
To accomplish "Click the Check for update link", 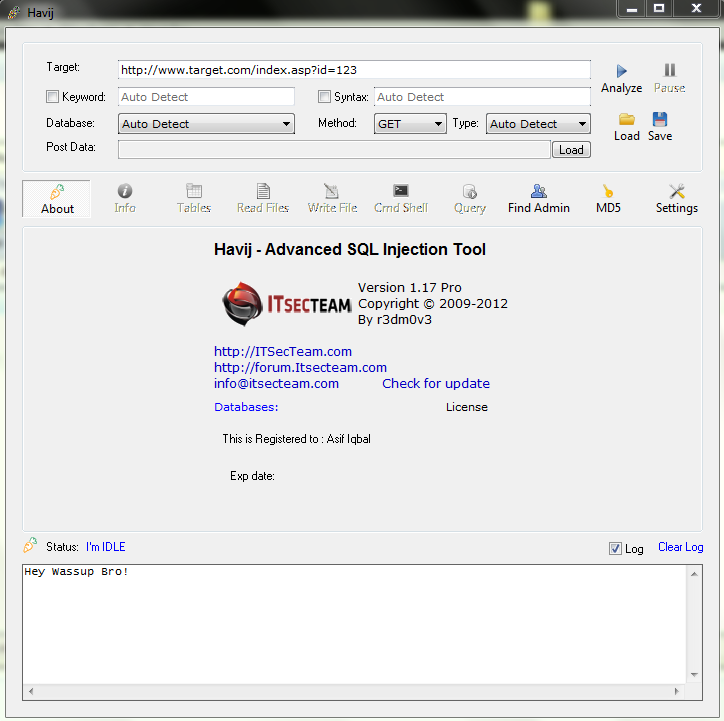I will [436, 384].
